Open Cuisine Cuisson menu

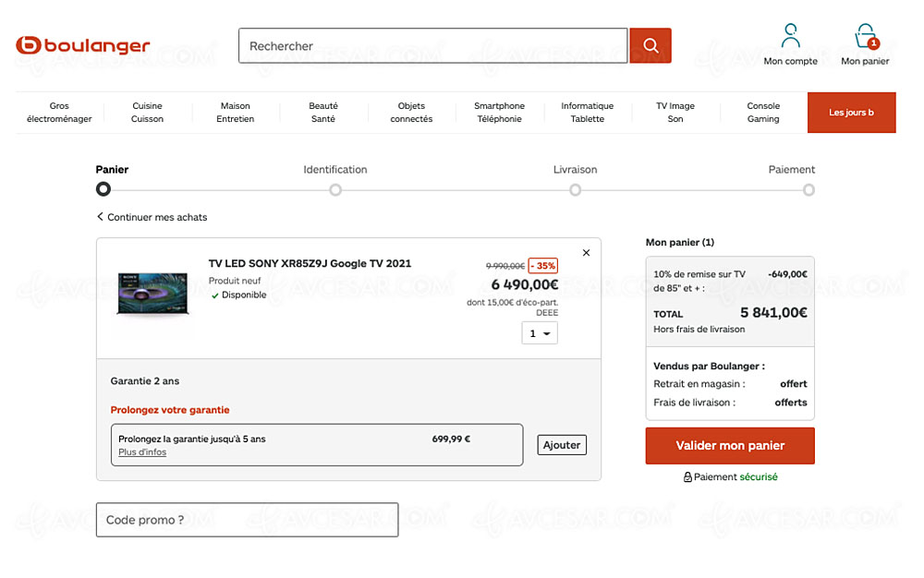click(x=147, y=113)
